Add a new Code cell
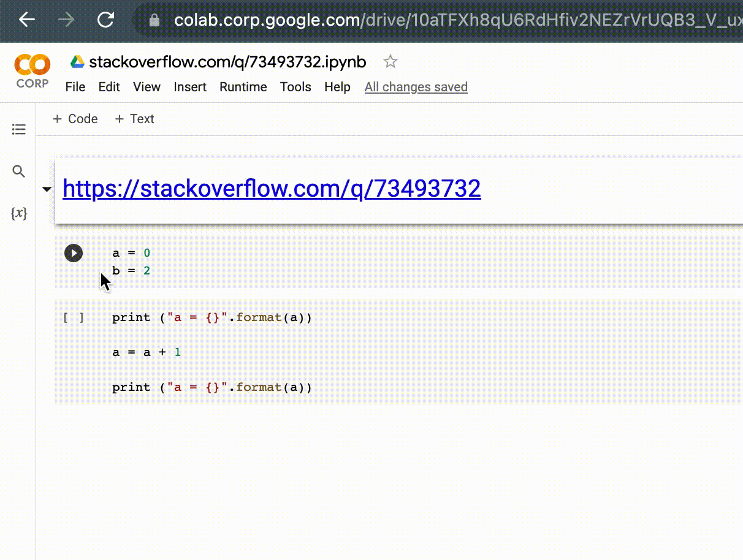The image size is (743, 560). pos(75,119)
